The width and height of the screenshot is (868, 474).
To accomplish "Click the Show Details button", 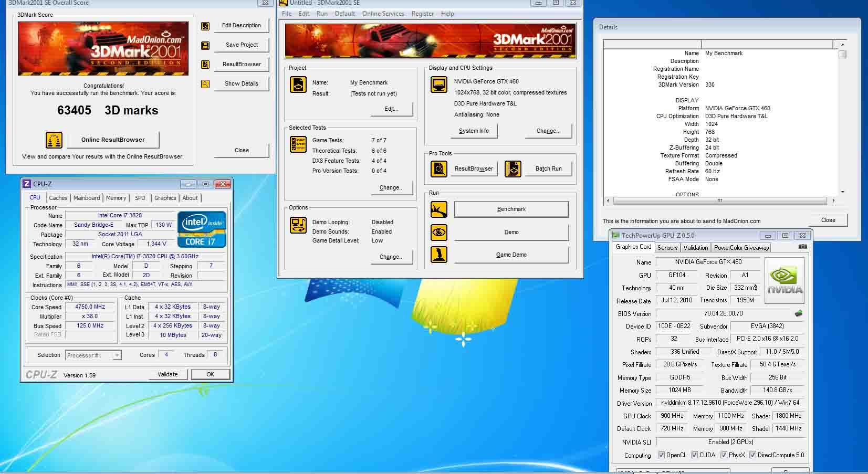I will pos(242,83).
